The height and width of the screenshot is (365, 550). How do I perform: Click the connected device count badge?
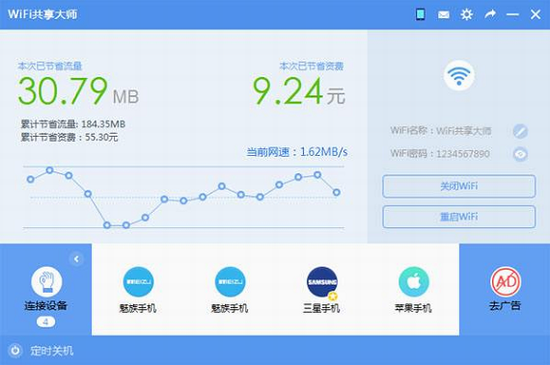pyautogui.click(x=46, y=322)
